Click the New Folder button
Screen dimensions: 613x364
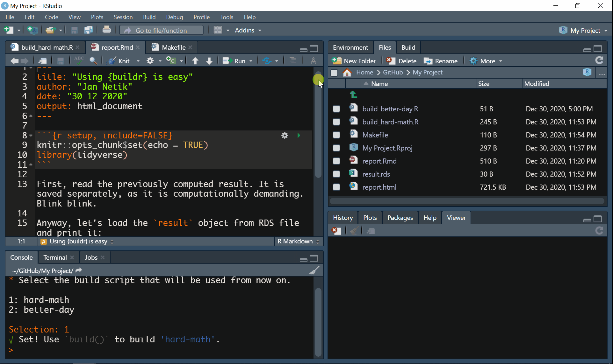(x=354, y=61)
